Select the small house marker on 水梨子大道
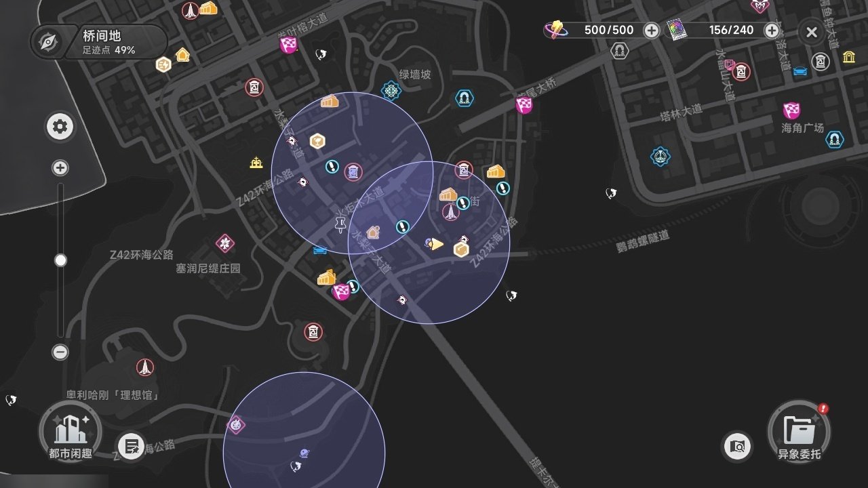 click(373, 232)
